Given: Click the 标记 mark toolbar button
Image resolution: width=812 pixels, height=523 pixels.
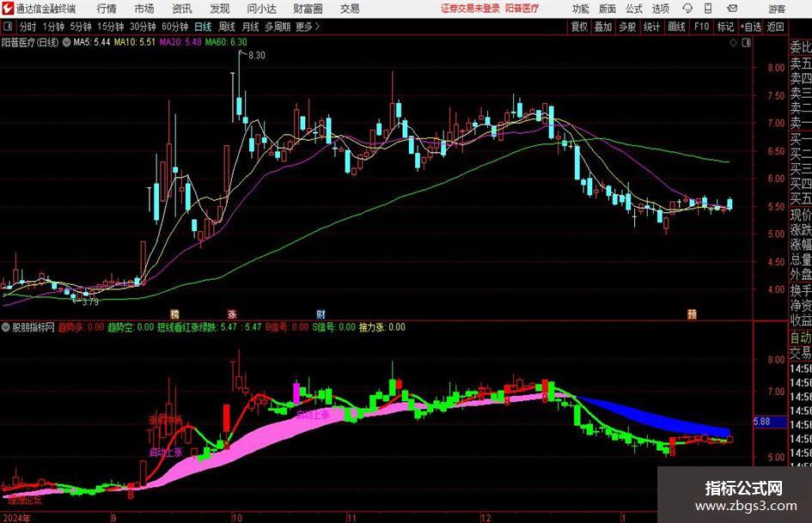Looking at the screenshot, I should click(x=725, y=27).
